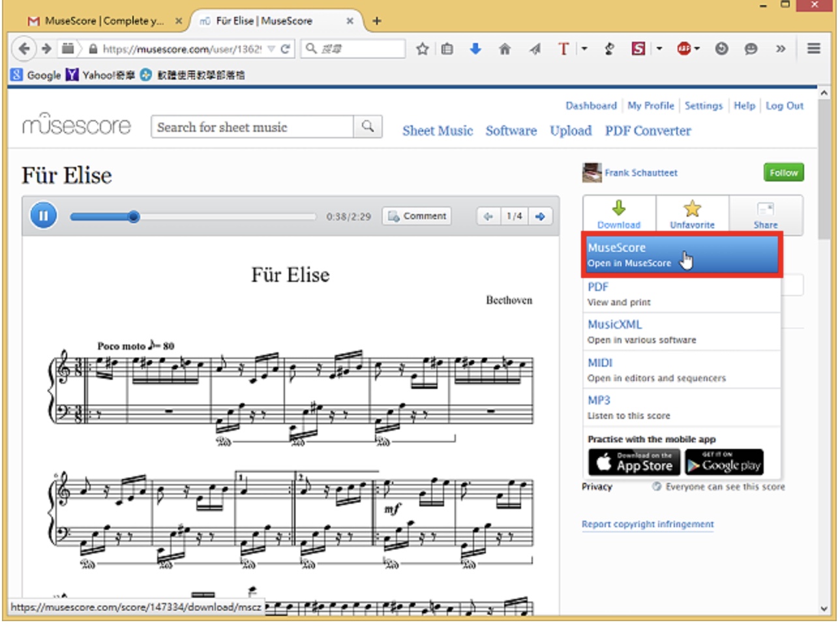Choose MuseScore format in download menu
This screenshot has width=840, height=629.
coord(682,255)
